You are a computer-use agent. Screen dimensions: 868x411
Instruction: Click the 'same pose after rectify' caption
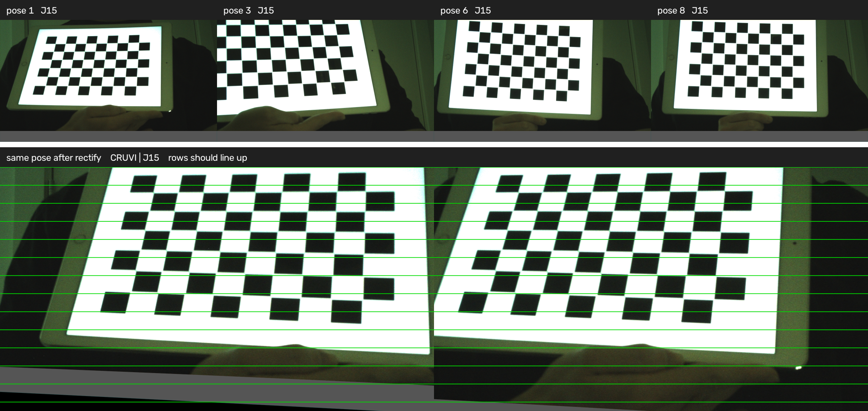pos(54,158)
